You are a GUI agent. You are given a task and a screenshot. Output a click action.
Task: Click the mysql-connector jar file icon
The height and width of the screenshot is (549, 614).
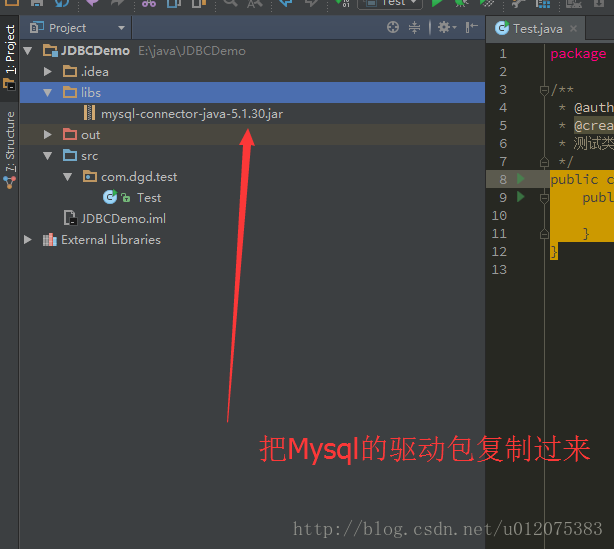[x=90, y=113]
